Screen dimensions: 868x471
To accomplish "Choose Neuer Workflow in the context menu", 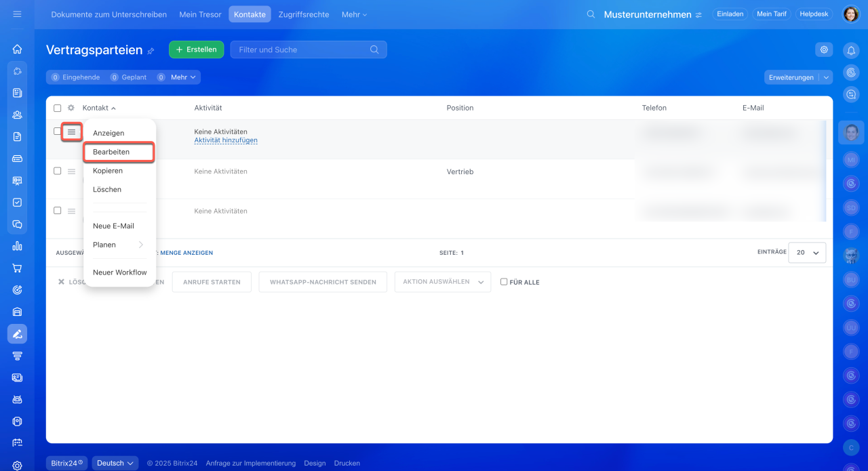I will point(119,272).
